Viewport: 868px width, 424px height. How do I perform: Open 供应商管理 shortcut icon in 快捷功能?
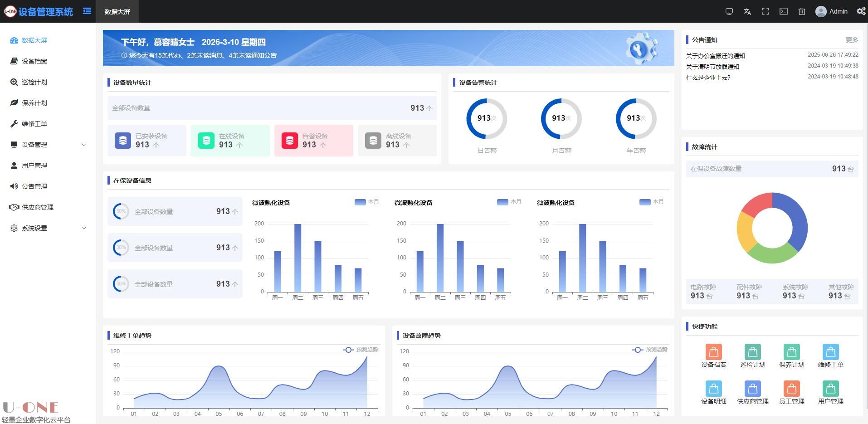(752, 389)
